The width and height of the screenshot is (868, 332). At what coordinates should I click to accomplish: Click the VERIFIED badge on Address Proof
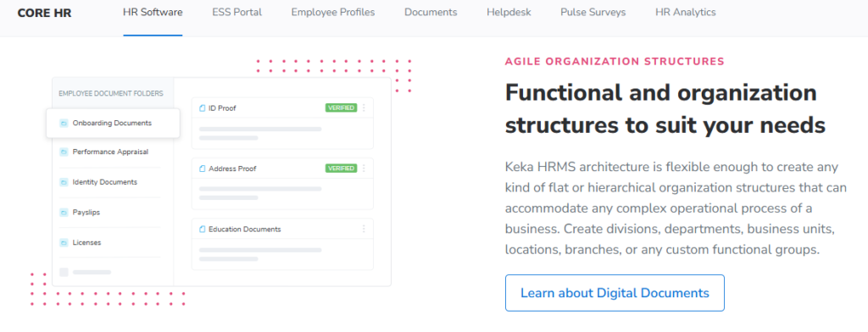[x=341, y=169]
